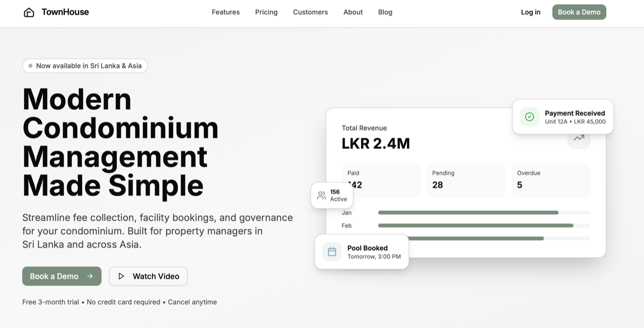Visit the About page
This screenshot has height=328, width=644.
353,12
